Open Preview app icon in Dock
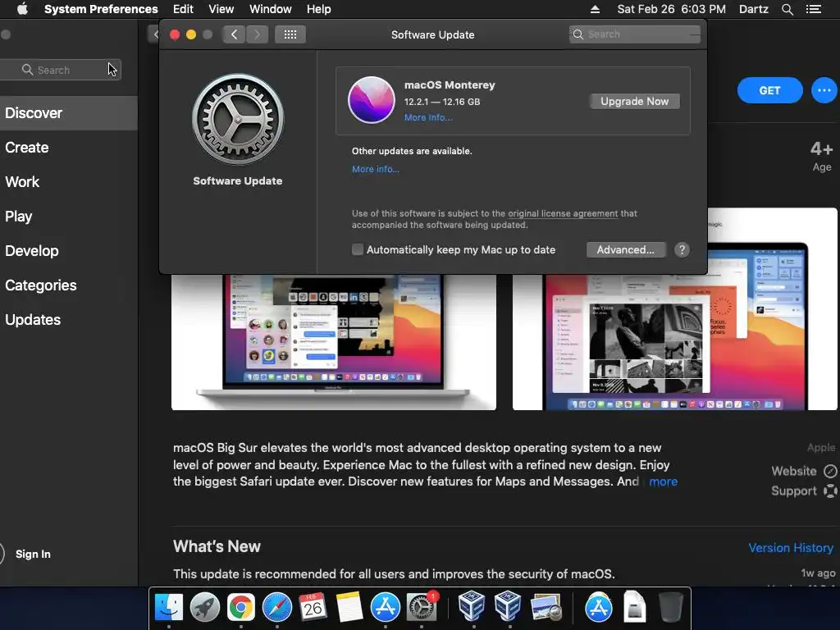This screenshot has height=630, width=840. 546,607
